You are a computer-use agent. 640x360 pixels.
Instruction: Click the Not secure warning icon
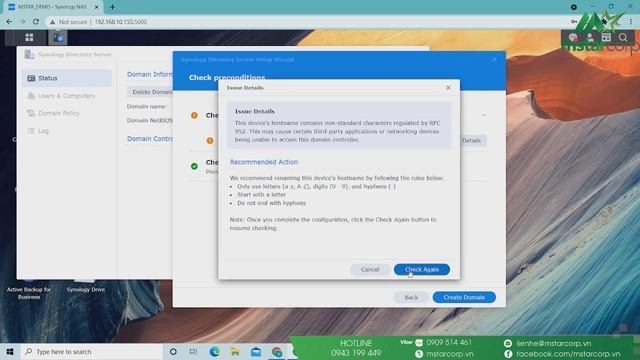coord(53,22)
